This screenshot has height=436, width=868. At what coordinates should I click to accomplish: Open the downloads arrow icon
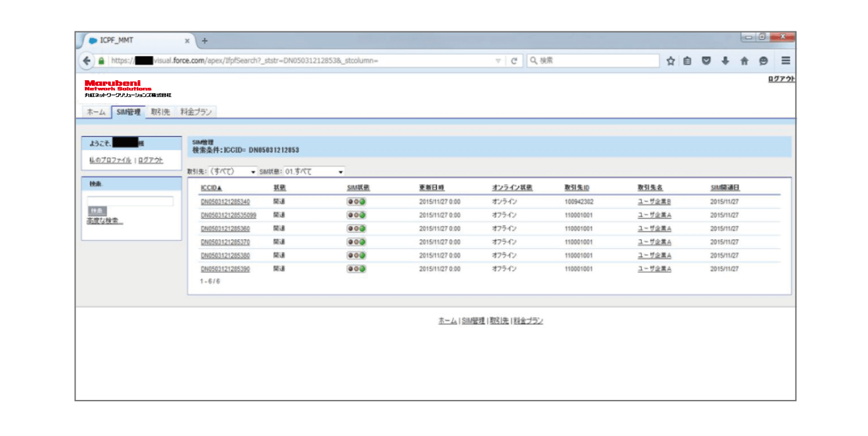pos(724,60)
